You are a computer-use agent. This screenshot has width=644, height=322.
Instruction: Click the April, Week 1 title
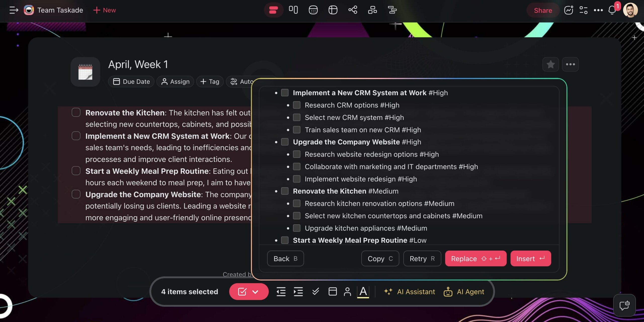point(138,64)
